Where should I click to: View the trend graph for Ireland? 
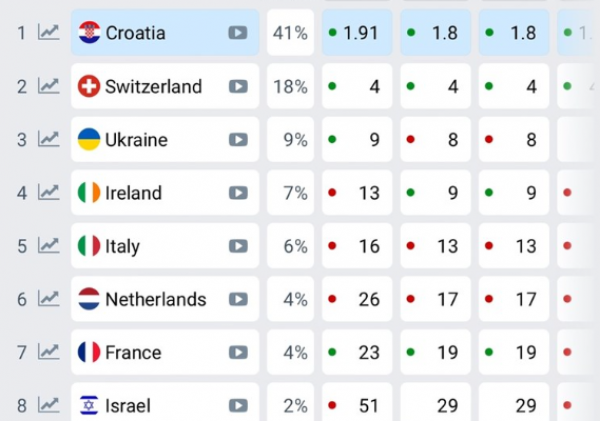[x=48, y=192]
